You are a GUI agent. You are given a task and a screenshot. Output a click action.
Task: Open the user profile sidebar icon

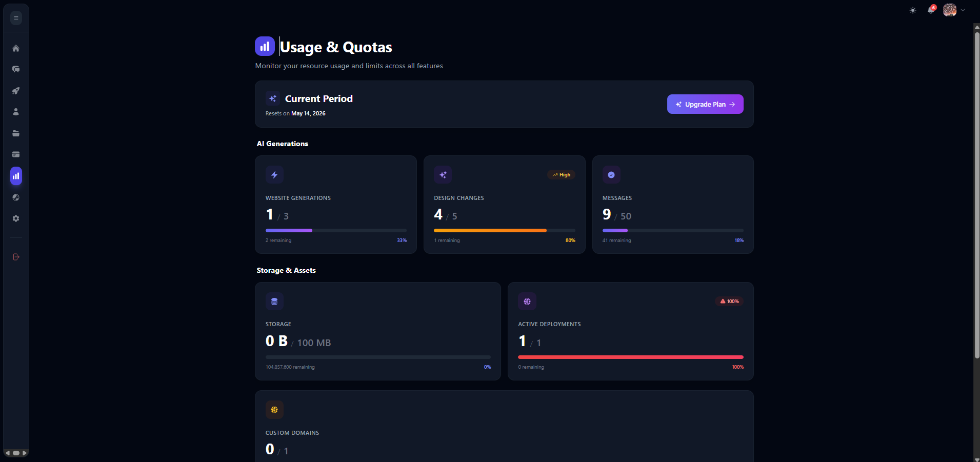[x=16, y=112]
